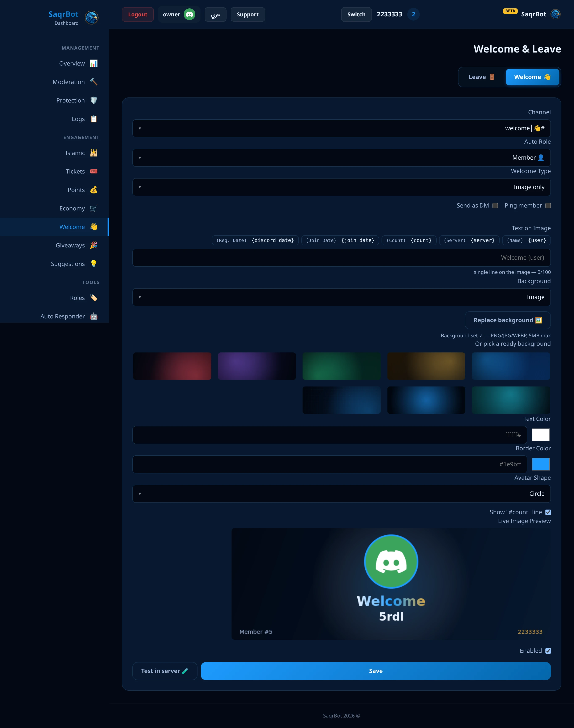Image resolution: width=574 pixels, height=728 pixels.
Task: Click the Discord avatar in live image preview
Action: tap(391, 561)
